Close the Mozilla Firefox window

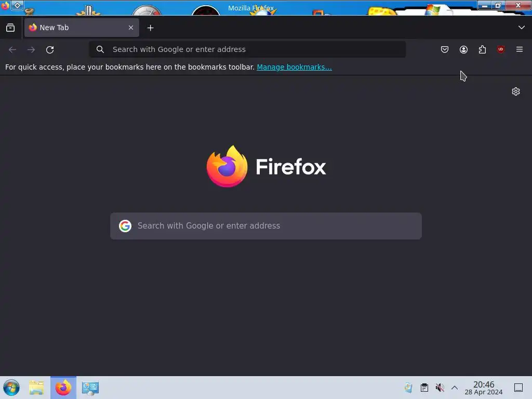[518, 5]
